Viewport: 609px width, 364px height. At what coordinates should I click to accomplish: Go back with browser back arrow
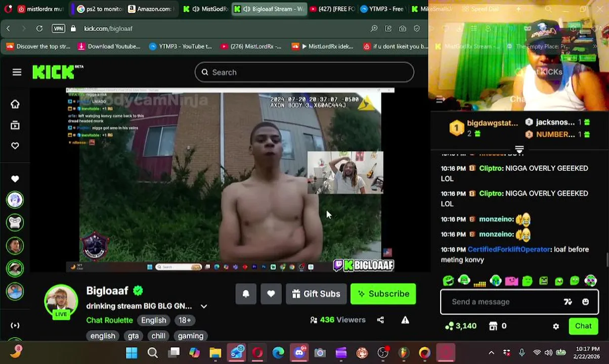8,28
